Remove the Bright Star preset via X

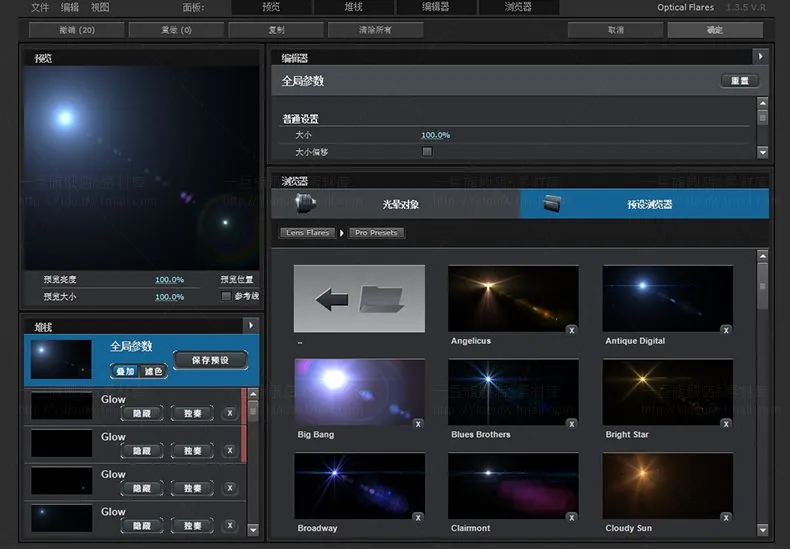tap(726, 424)
